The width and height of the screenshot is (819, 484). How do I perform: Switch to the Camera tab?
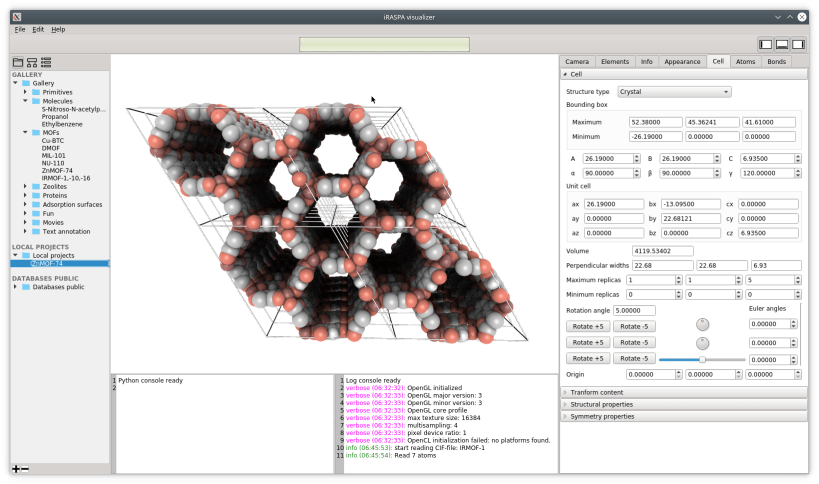(x=577, y=62)
